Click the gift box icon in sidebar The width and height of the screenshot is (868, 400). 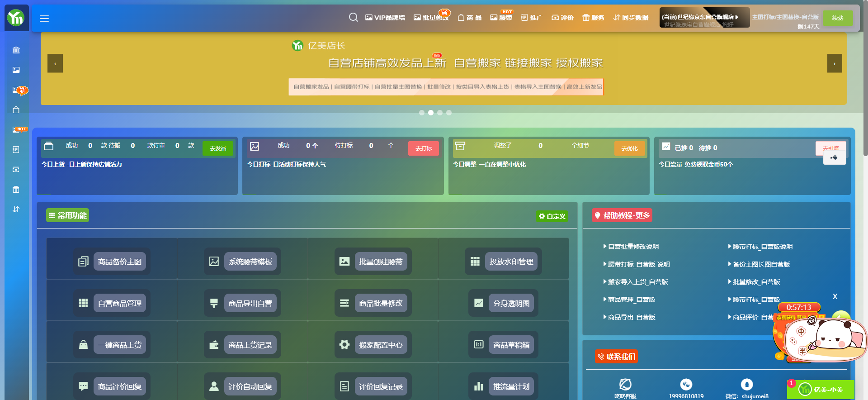click(16, 190)
